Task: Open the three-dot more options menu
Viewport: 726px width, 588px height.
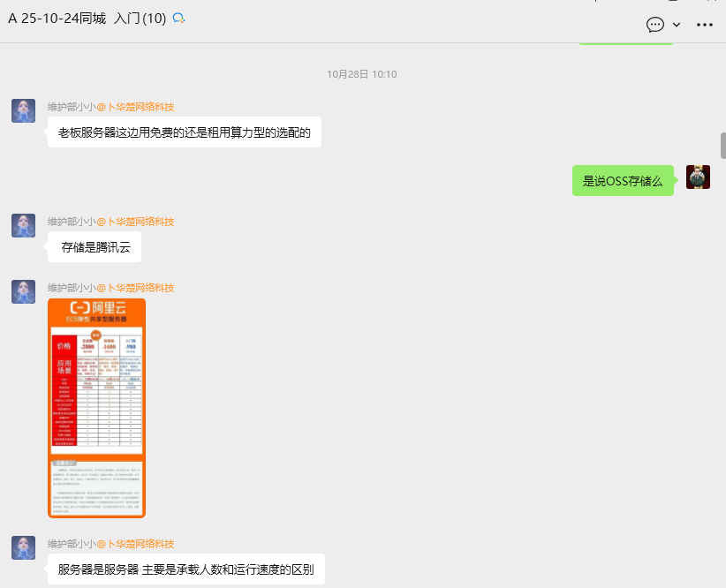Action: click(704, 25)
